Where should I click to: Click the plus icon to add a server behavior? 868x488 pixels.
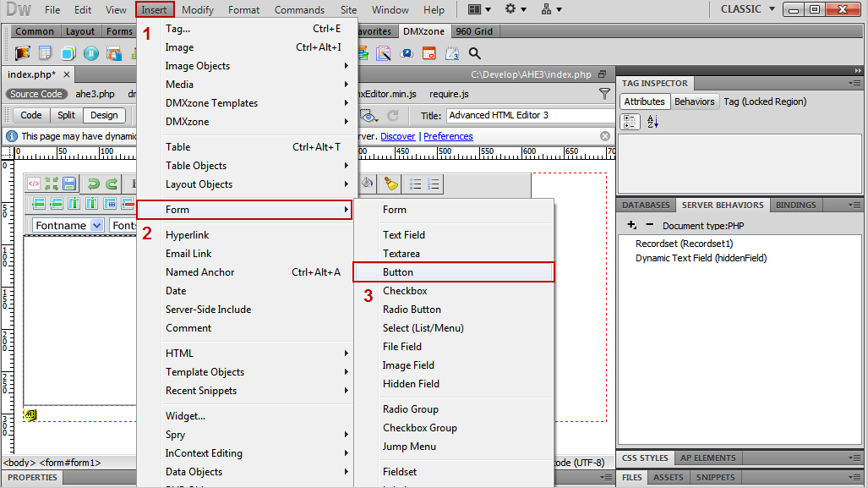click(631, 225)
